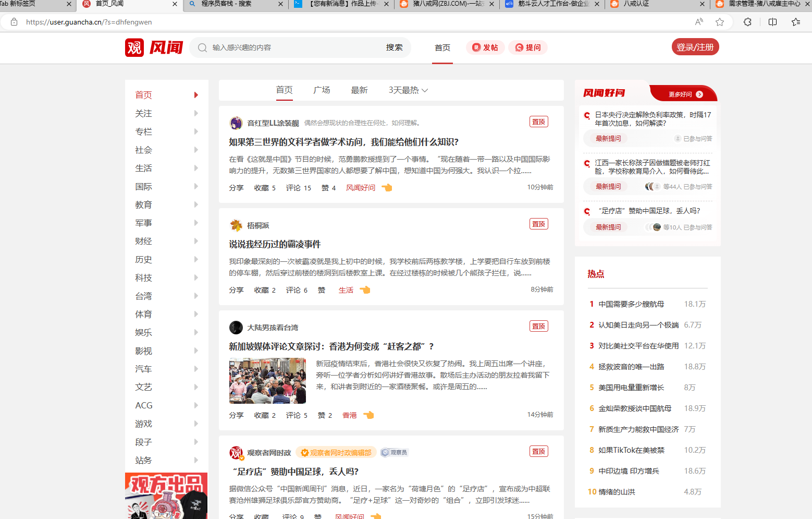This screenshot has width=812, height=519.
Task: Click pointing hand icon next to 生活 tag
Action: click(365, 290)
